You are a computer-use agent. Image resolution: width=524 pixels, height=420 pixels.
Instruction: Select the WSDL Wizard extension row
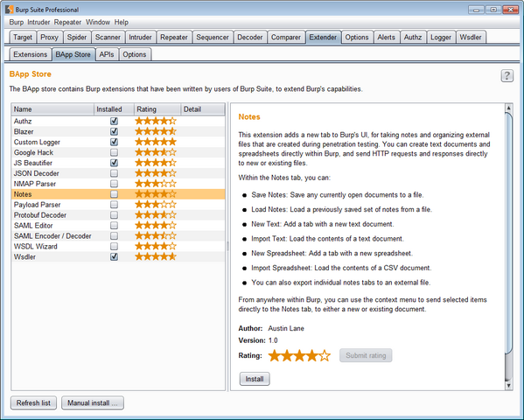[118, 247]
